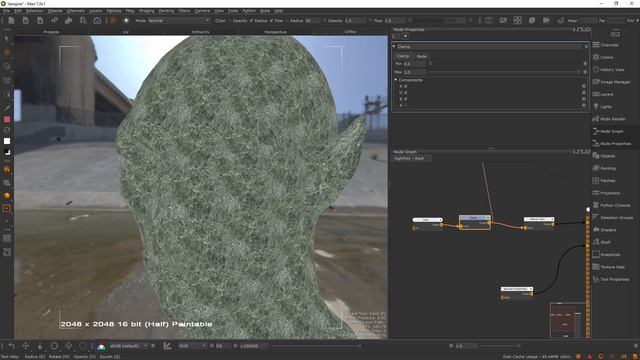Screen dimensions: 640x360
Task: Click the node graph breadcrumb button
Action: coord(412,158)
